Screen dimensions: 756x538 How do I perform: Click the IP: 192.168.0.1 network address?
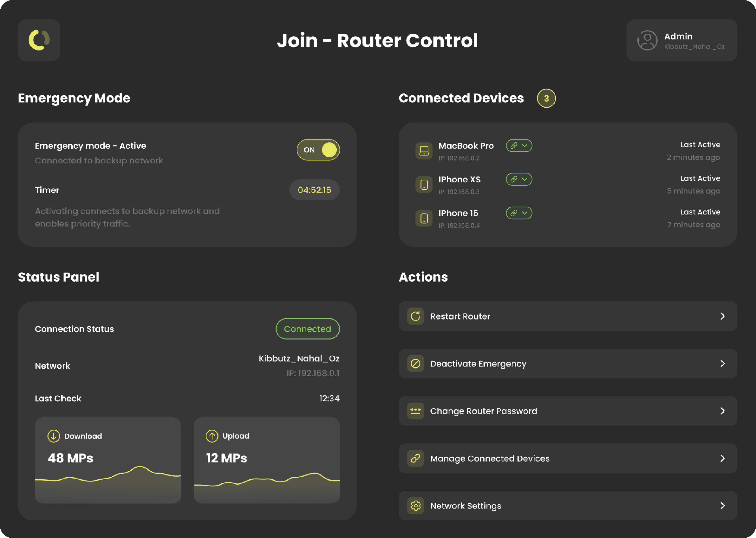tap(313, 373)
